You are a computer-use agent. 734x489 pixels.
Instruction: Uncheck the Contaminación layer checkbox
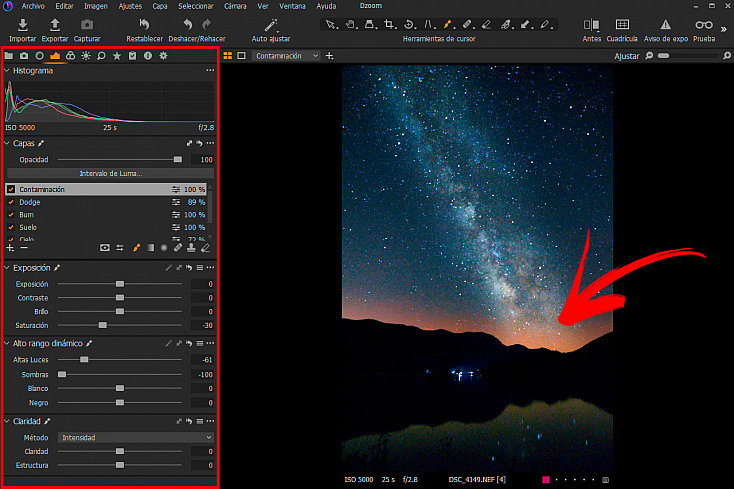[11, 190]
